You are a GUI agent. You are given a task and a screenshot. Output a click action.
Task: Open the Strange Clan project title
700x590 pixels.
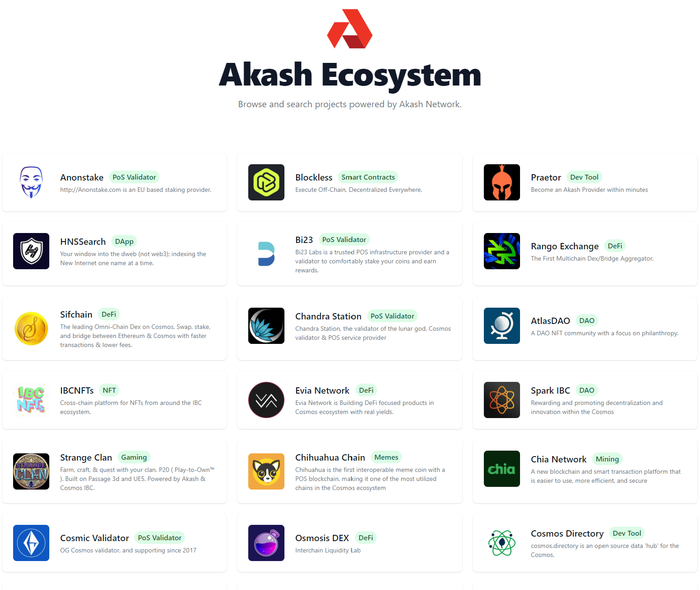coord(86,457)
